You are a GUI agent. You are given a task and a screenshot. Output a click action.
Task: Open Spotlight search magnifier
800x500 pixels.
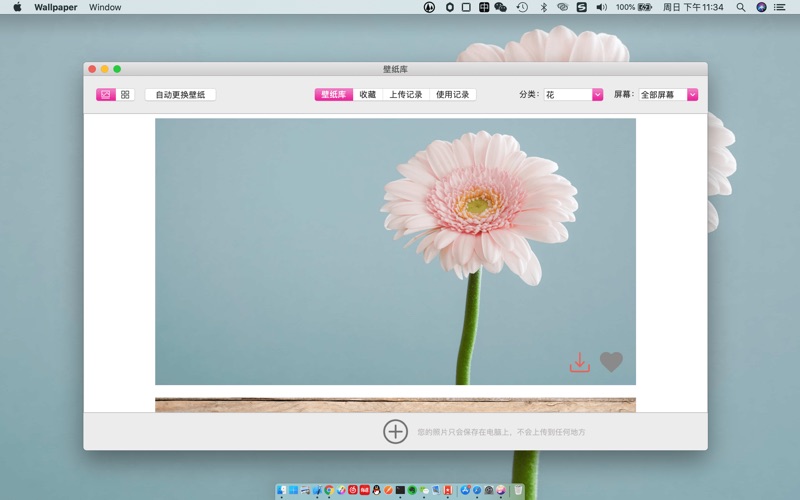(x=741, y=7)
